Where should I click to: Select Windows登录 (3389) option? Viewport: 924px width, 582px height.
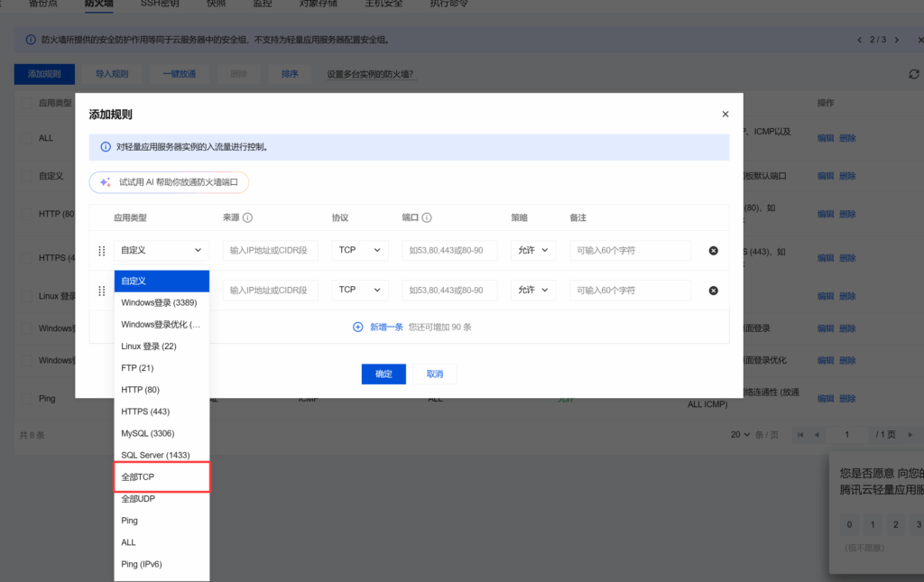click(x=162, y=303)
